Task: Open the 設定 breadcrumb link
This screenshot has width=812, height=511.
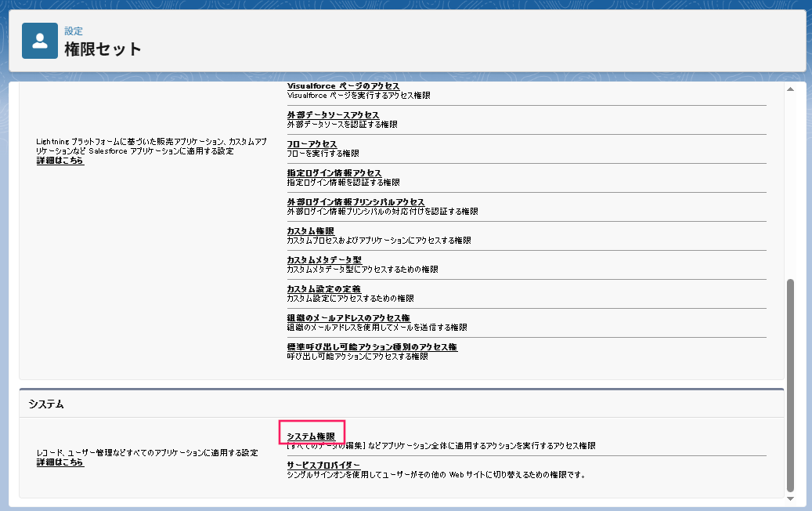Action: pyautogui.click(x=74, y=31)
